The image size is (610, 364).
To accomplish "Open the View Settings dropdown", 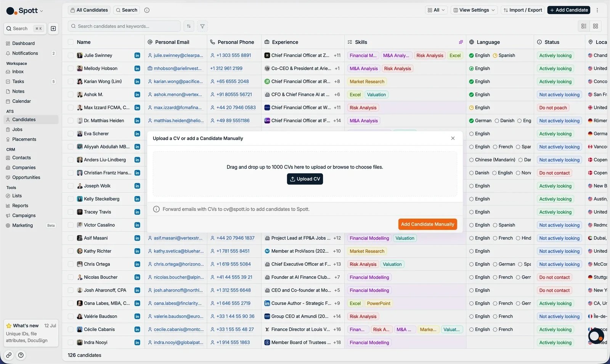I will (474, 10).
